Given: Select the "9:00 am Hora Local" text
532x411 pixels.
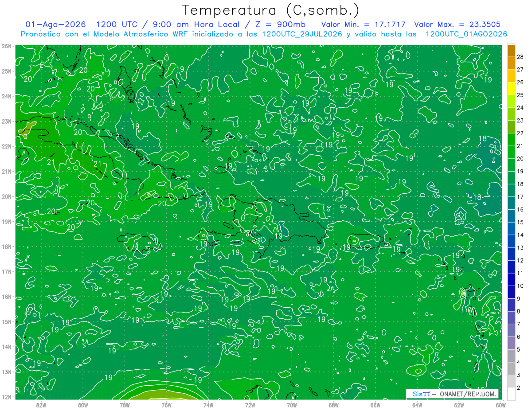Looking at the screenshot, I should tap(196, 24).
